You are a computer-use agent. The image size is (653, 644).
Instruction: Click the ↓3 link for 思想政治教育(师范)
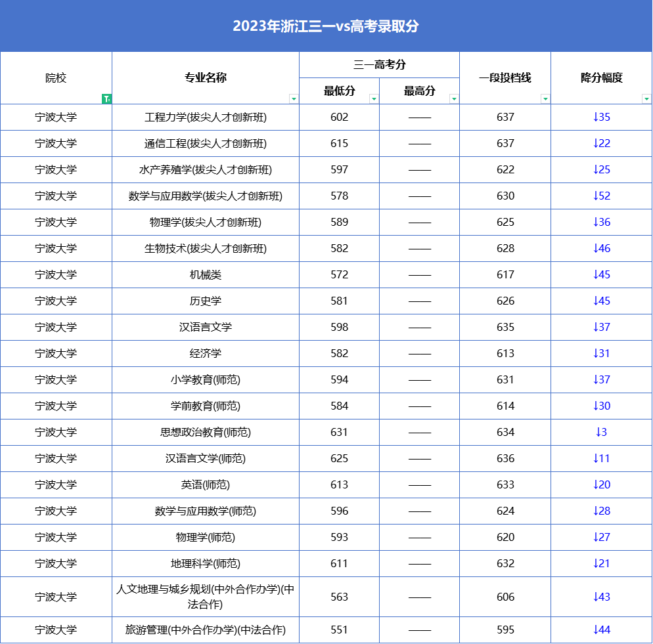coord(601,432)
